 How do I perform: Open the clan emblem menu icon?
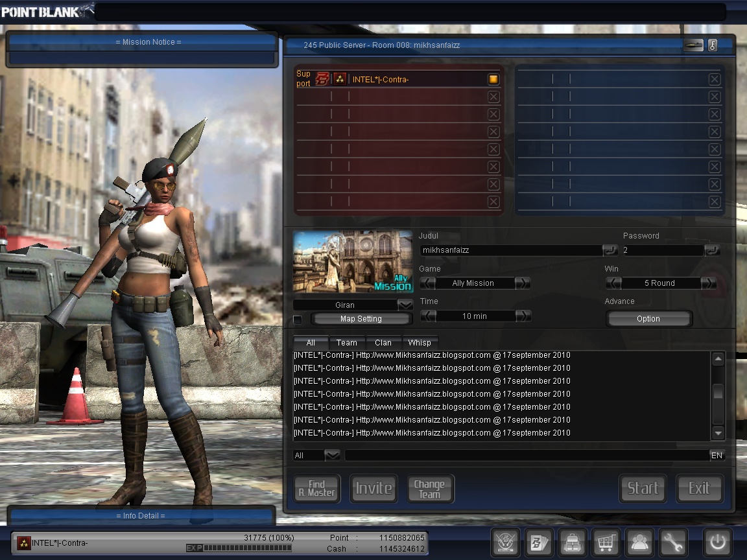(505, 542)
